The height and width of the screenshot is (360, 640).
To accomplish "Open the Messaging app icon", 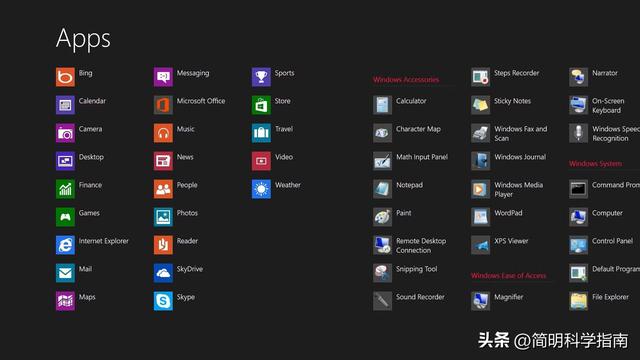I will coord(163,77).
